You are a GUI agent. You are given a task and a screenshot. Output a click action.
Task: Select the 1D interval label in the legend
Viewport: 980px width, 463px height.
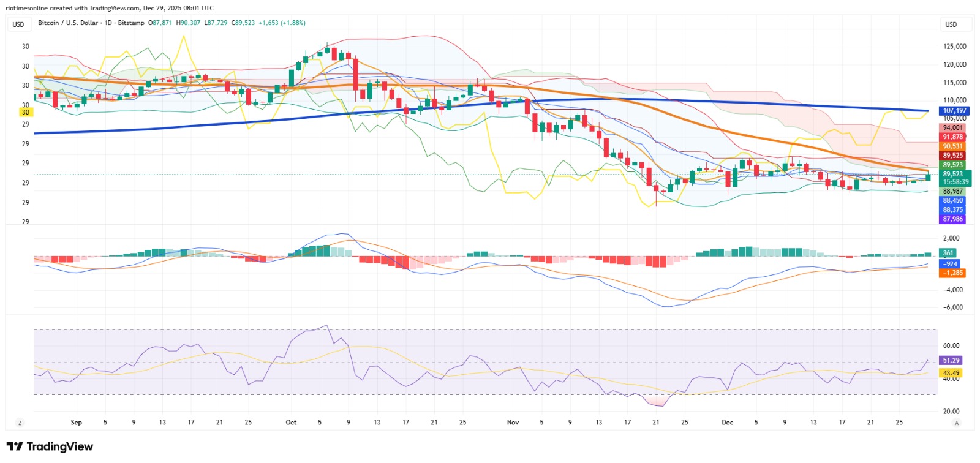[108, 23]
